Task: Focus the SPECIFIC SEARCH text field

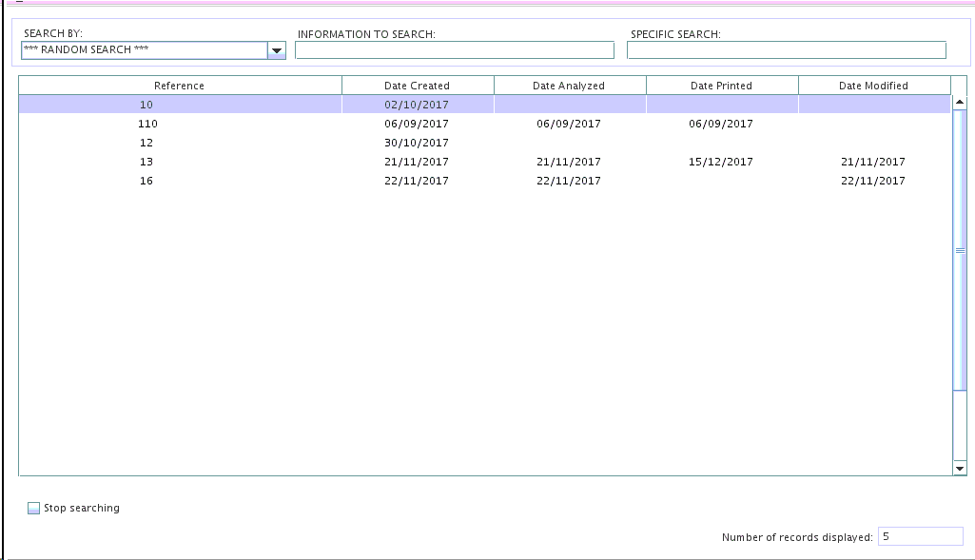Action: point(786,50)
